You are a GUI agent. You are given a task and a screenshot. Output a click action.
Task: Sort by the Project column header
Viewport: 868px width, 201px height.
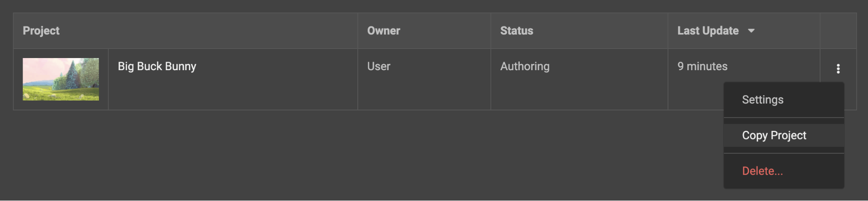41,31
